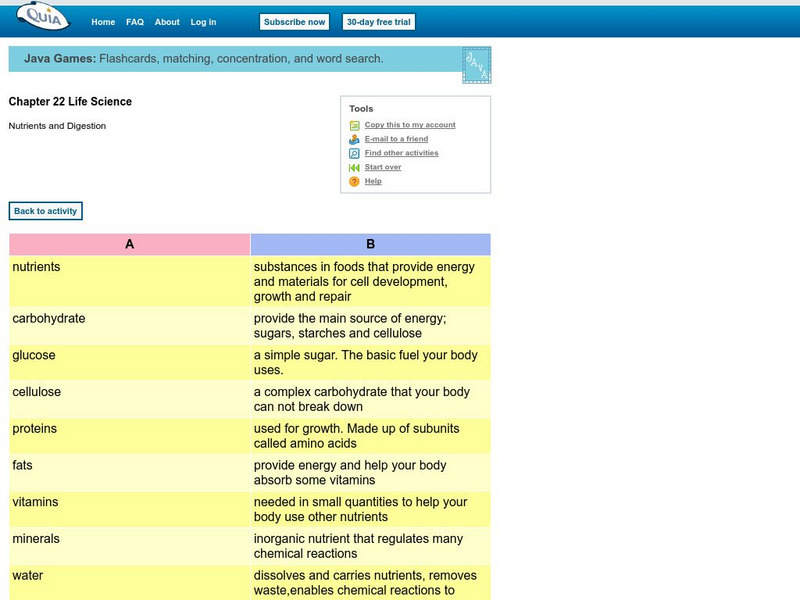The image size is (800, 600).
Task: Go to the About page
Action: [167, 22]
